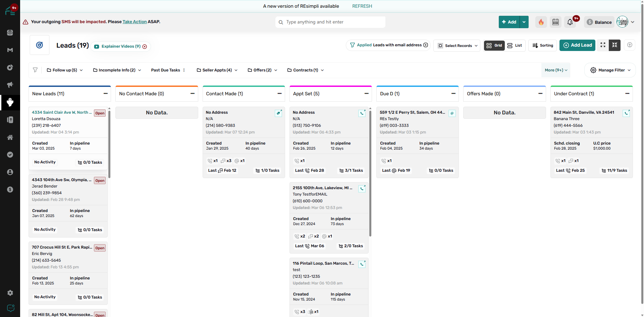
Task: Click 3/1 Tasks on Appt Set first card
Action: (351, 170)
